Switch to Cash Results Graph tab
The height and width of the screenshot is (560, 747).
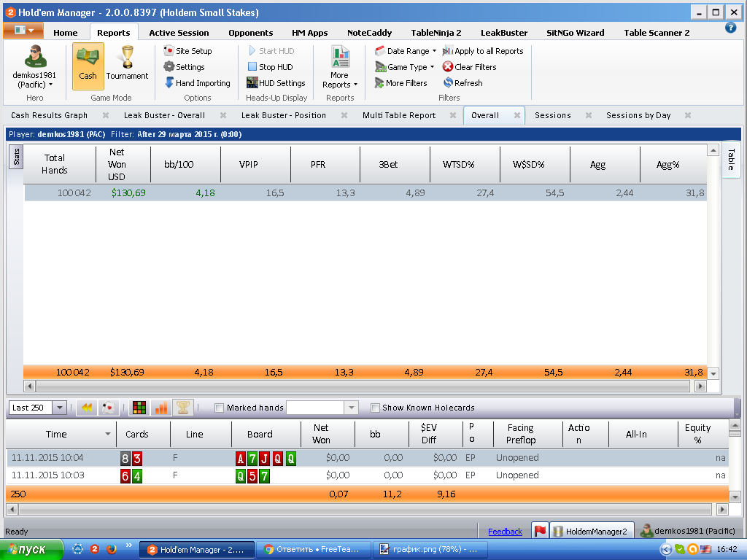coord(49,115)
